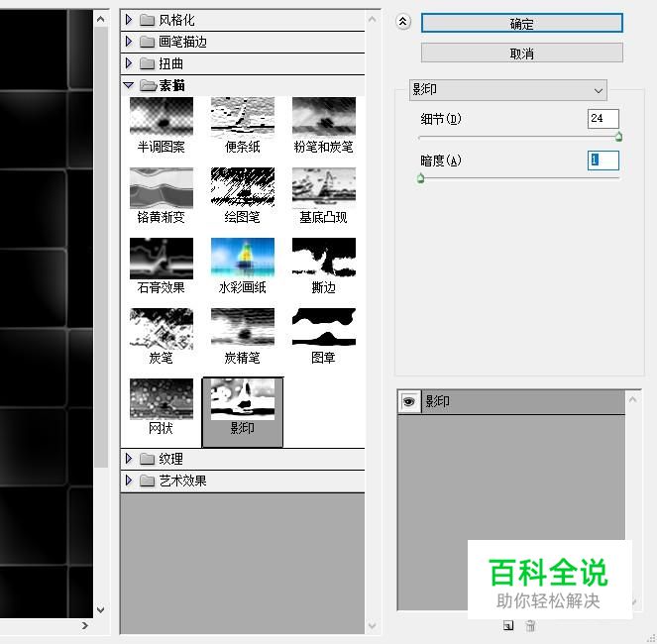Click the 画笔描边 category label
This screenshot has height=644, width=657.
[182, 42]
